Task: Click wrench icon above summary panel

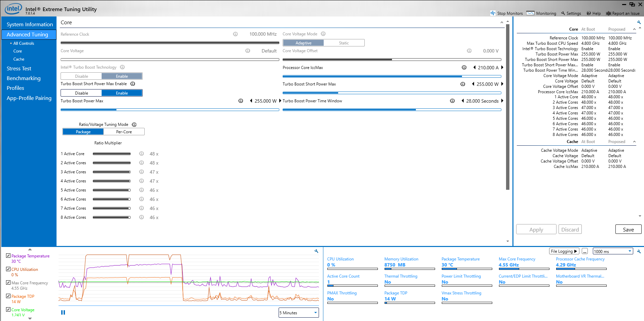Action: pos(639,22)
